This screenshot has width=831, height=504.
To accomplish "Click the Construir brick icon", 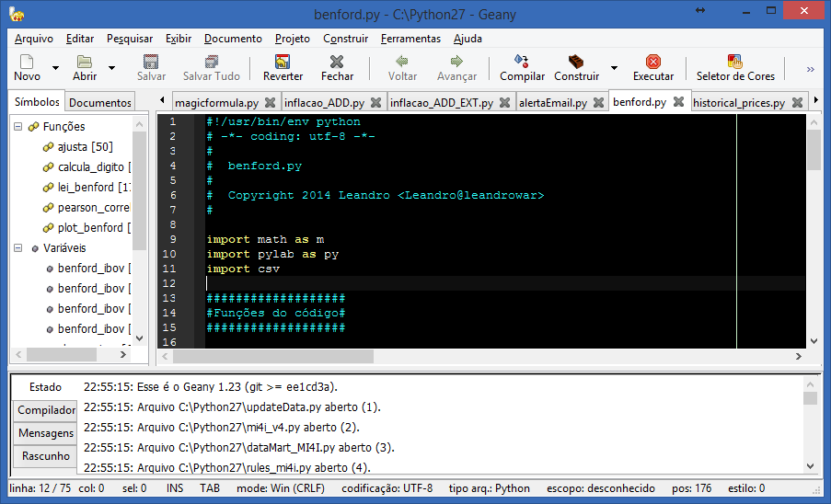I will pyautogui.click(x=576, y=62).
